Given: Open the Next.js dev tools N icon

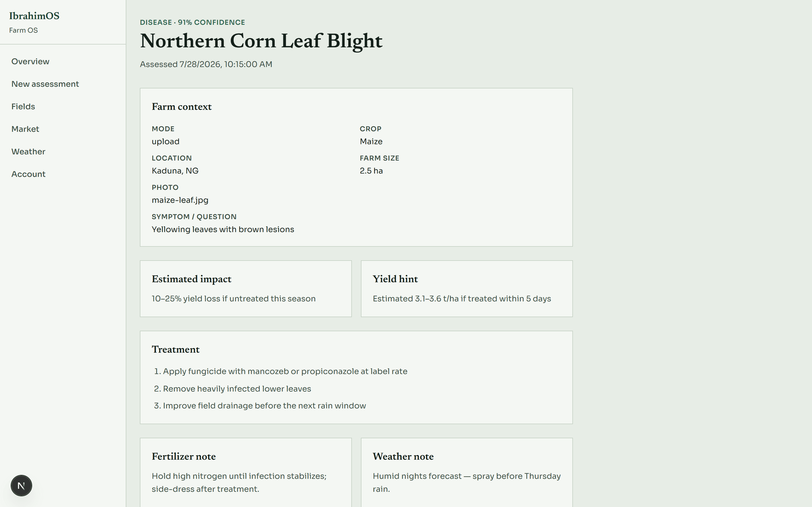Looking at the screenshot, I should click(21, 486).
